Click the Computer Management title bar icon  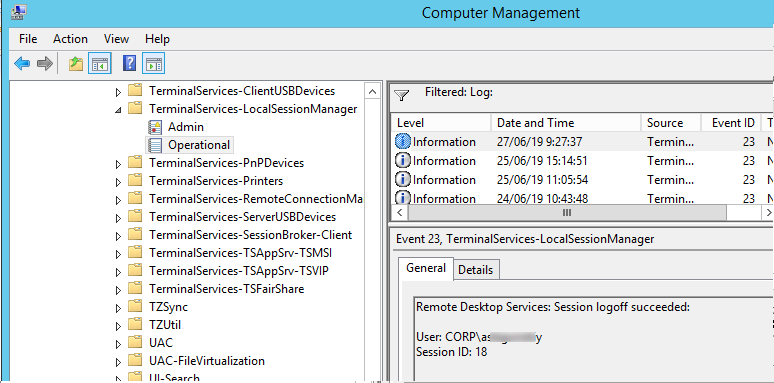pyautogui.click(x=19, y=12)
